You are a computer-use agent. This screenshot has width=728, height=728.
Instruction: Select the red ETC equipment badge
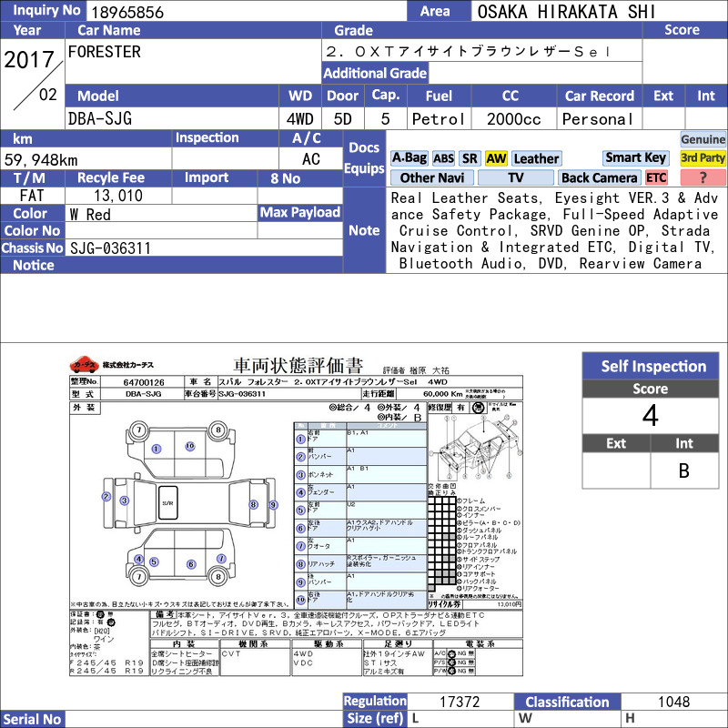point(656,177)
